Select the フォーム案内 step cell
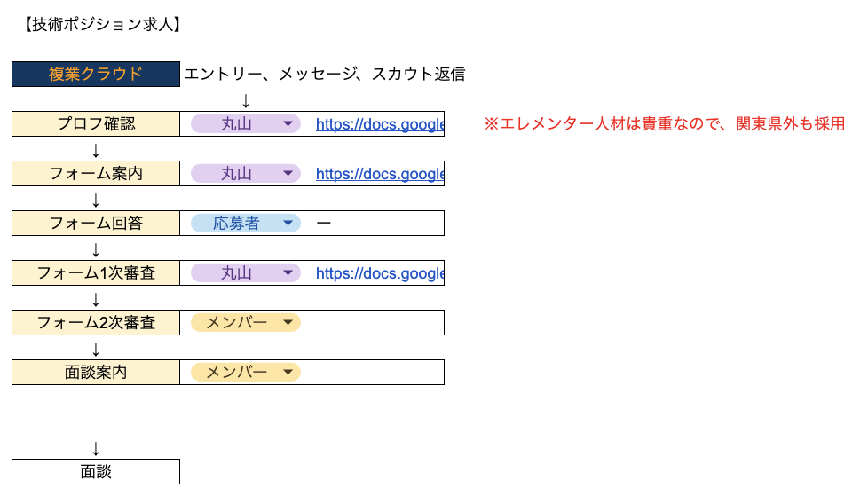This screenshot has width=868, height=504. point(96,174)
